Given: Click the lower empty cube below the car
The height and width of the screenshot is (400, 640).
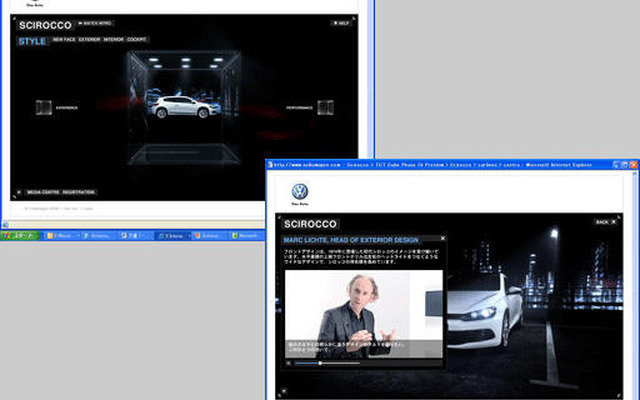Looking at the screenshot, I should (184, 154).
